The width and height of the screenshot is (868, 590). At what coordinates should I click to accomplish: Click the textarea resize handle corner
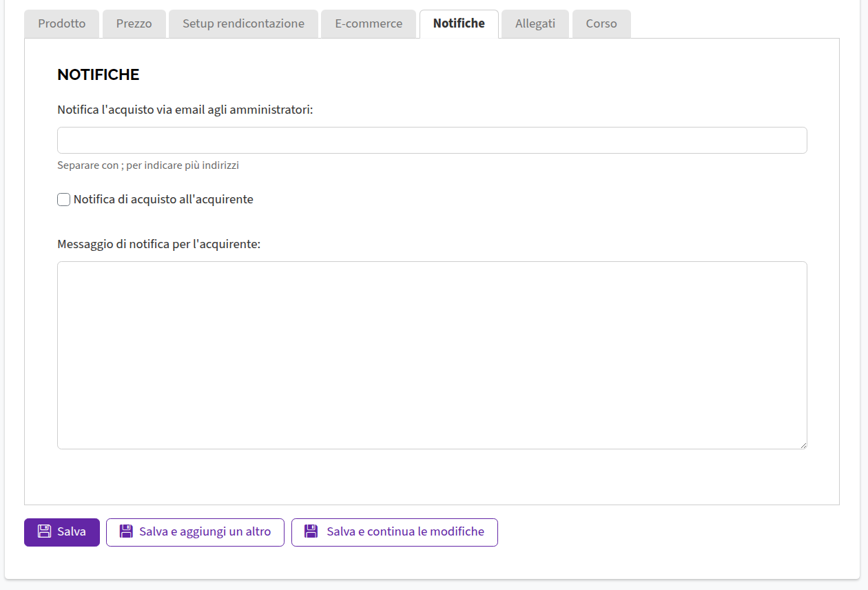803,445
